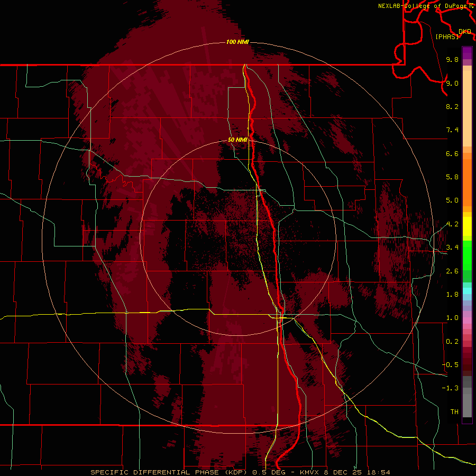Click the -0.5 scale value
Screen dimensions: 476x476
450,365
